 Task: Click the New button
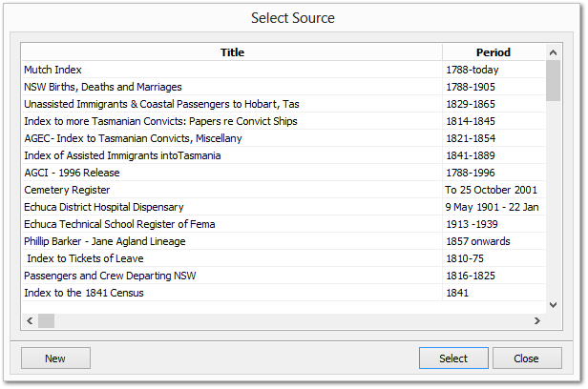pyautogui.click(x=55, y=358)
